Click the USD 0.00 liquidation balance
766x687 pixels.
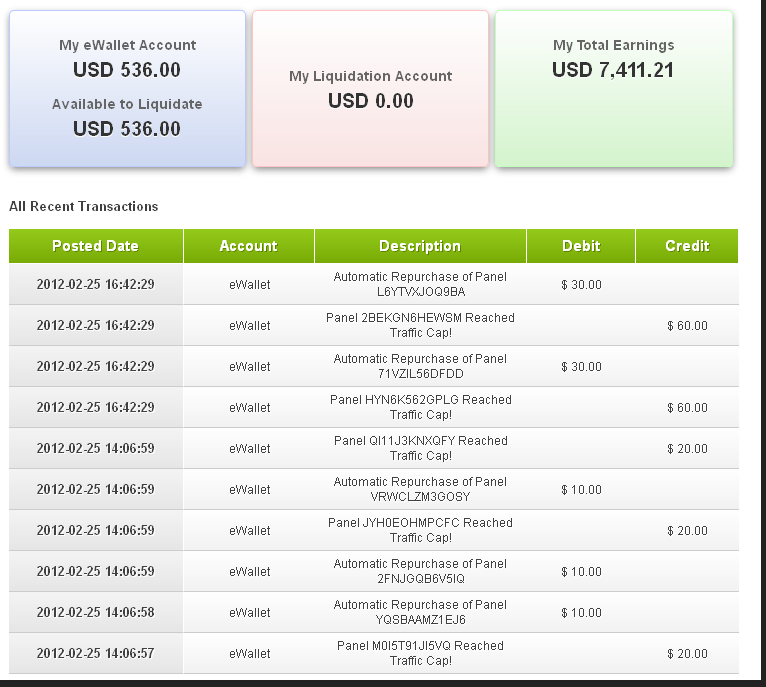371,101
